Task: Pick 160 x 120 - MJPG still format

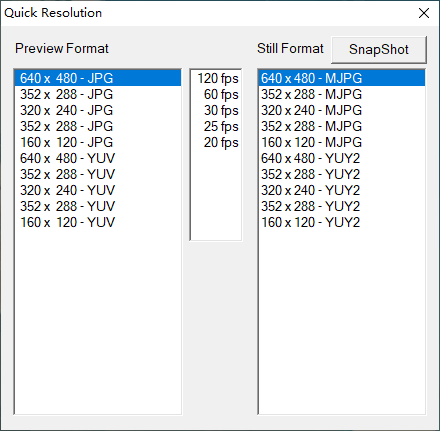Action: tap(342, 142)
